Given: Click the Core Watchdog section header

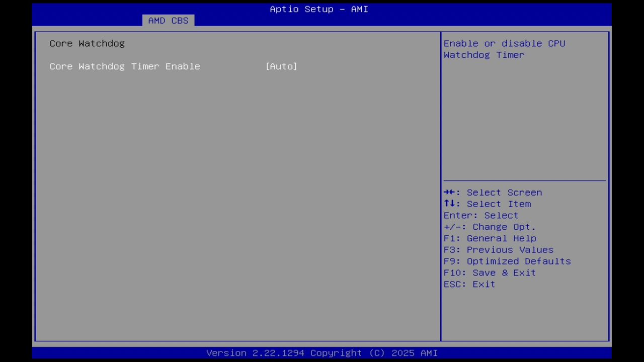Looking at the screenshot, I should click(x=87, y=43).
